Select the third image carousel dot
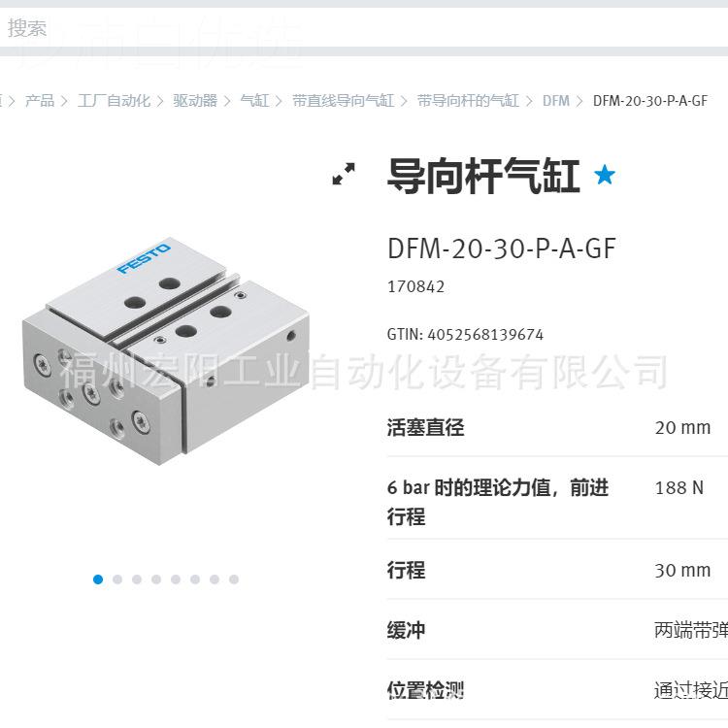728x728 pixels. (x=137, y=579)
